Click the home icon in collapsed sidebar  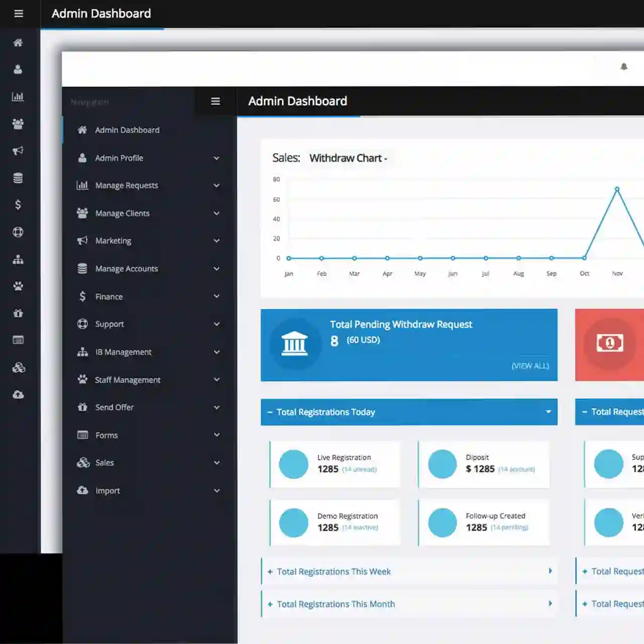point(18,43)
